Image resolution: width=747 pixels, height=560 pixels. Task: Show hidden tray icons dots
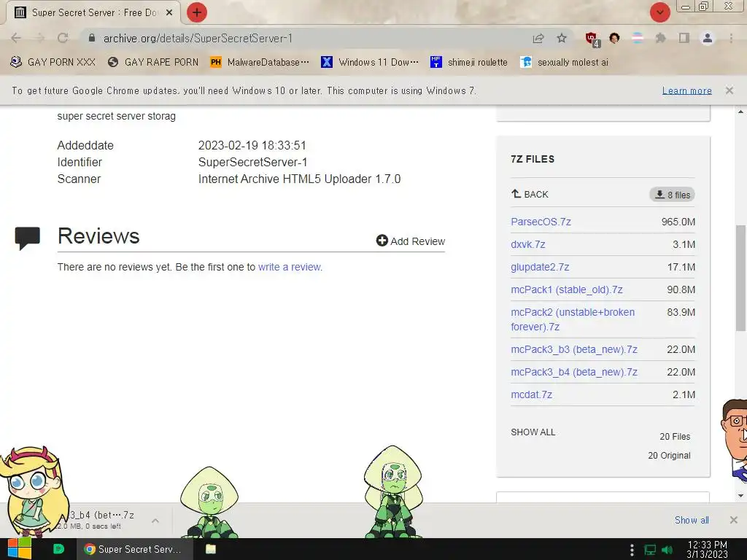(x=632, y=550)
